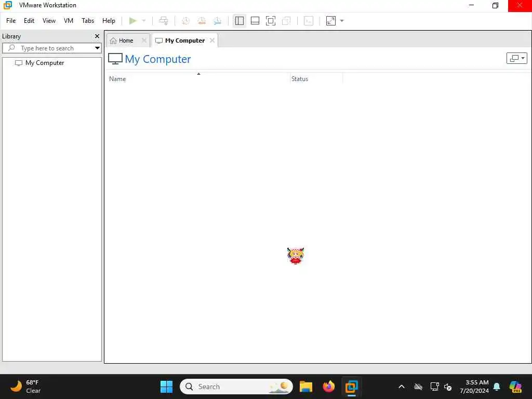The width and height of the screenshot is (532, 399).
Task: Open the View menu
Action: point(49,21)
